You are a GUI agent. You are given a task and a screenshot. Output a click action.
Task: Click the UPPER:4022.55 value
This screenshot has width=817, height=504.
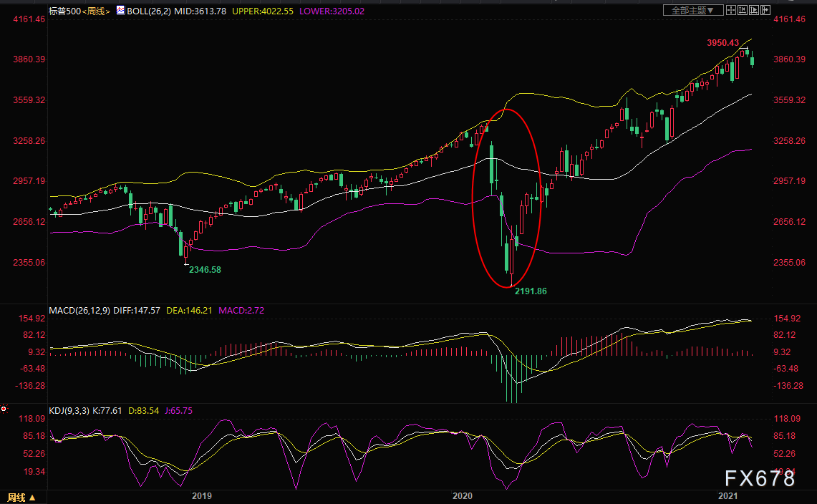[263, 11]
